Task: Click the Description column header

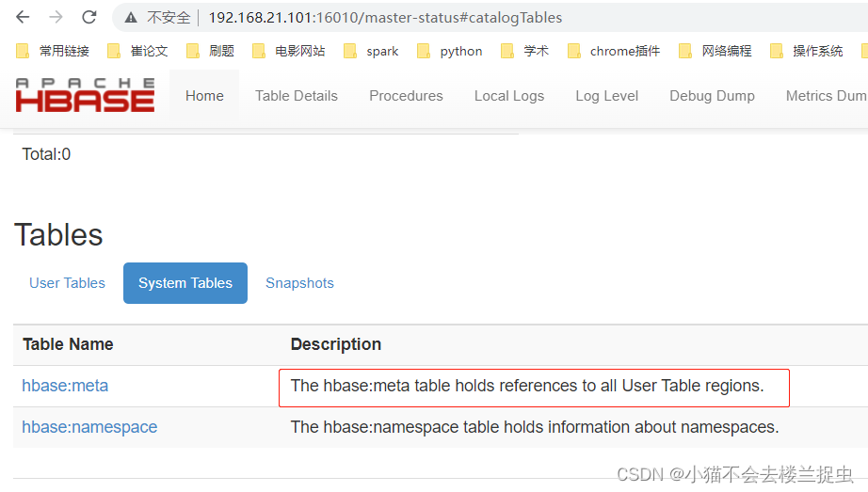Action: 336,344
